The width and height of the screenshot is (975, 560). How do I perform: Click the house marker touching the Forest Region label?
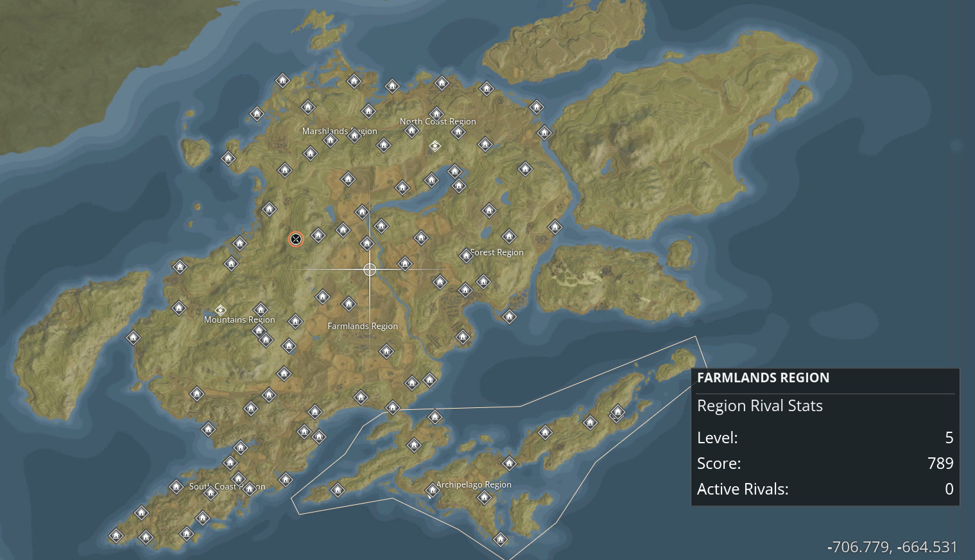466,255
